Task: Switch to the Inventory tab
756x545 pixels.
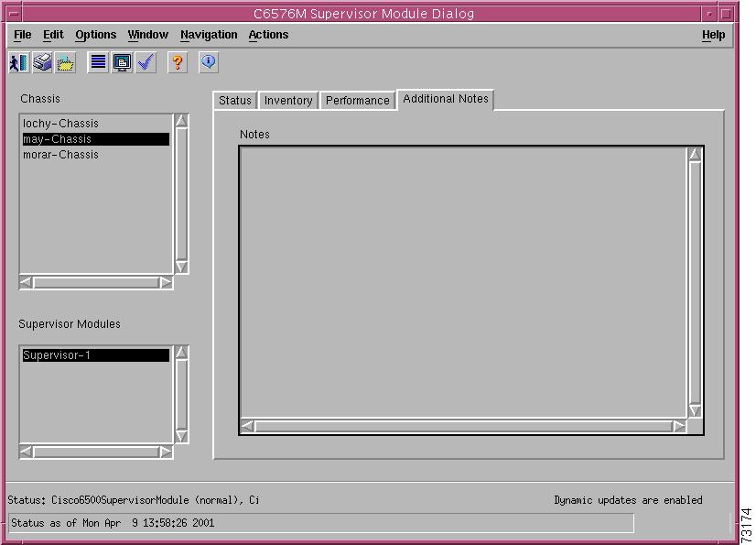Action: (288, 101)
